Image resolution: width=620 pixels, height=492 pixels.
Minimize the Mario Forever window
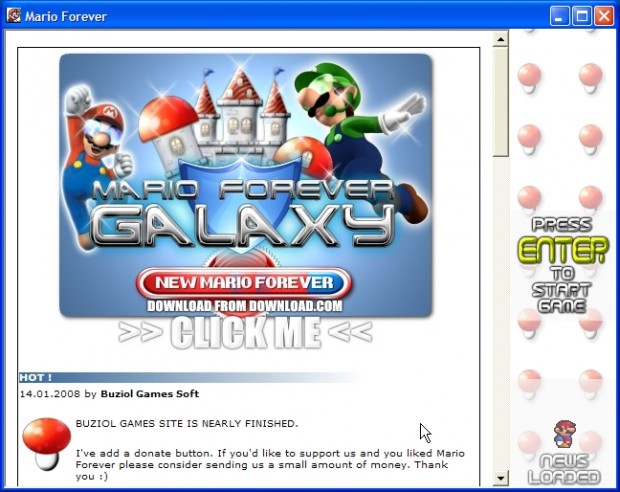pyautogui.click(x=559, y=16)
